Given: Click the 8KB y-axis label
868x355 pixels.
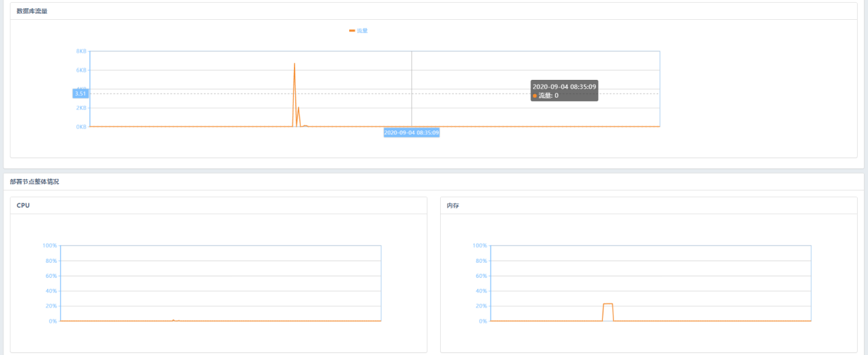Looking at the screenshot, I should 81,51.
